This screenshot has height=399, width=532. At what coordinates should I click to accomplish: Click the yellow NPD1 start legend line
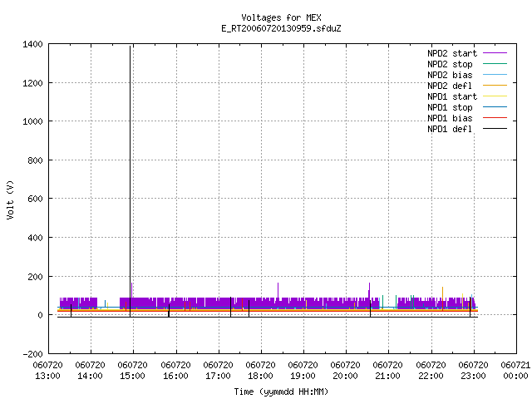(x=495, y=96)
